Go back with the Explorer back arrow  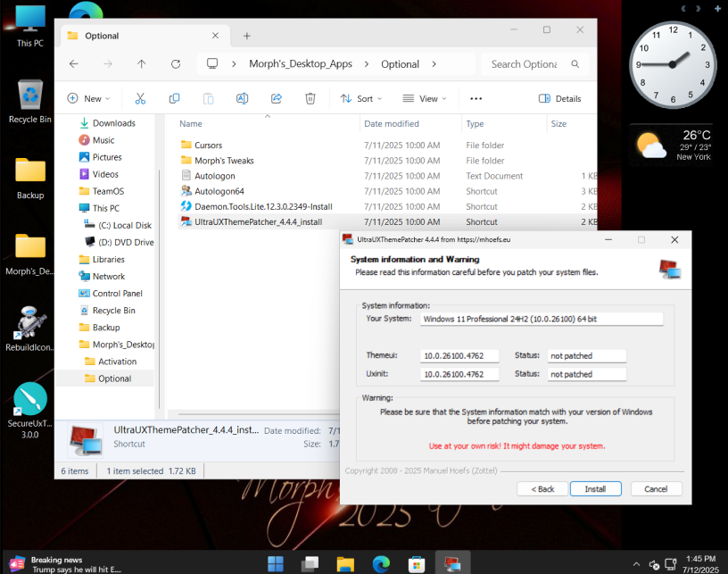(74, 64)
